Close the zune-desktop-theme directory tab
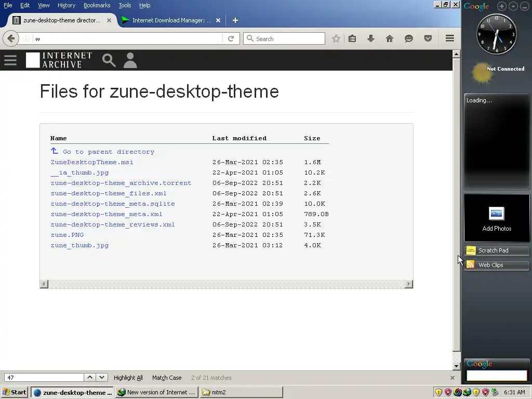The width and height of the screenshot is (532, 399). [109, 20]
